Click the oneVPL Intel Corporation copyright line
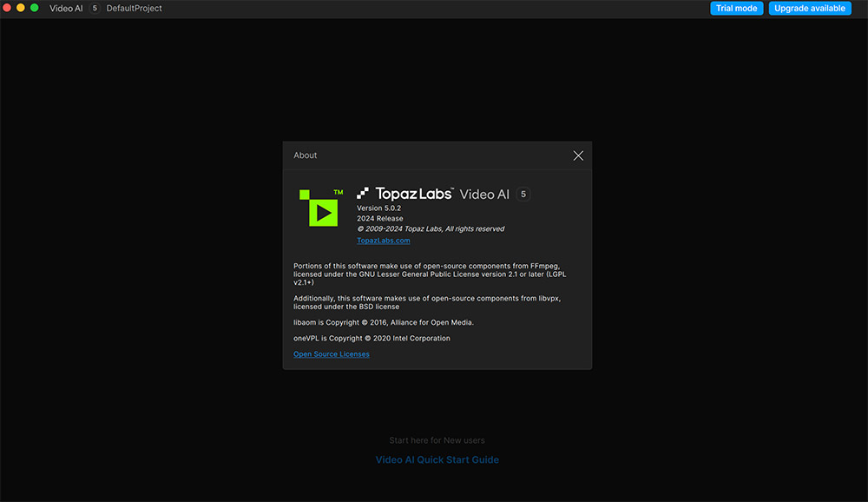This screenshot has width=868, height=502. [372, 339]
